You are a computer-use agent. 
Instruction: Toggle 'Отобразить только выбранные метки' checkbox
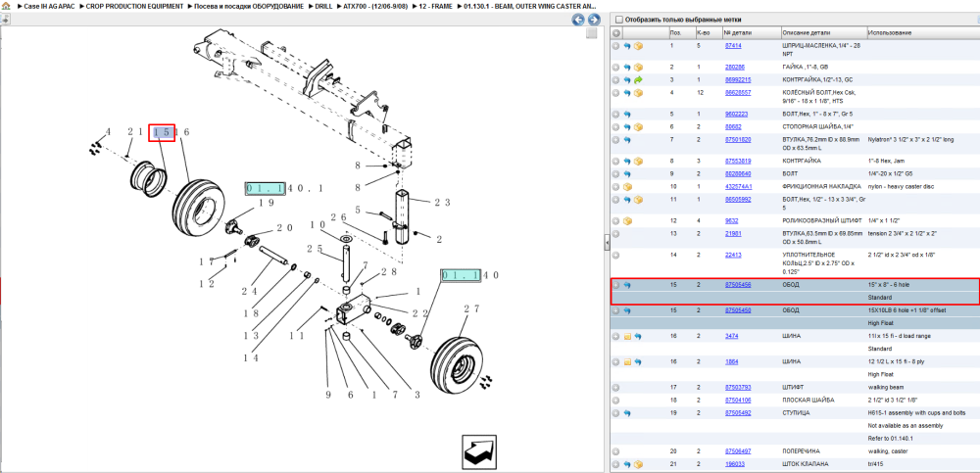pos(619,20)
